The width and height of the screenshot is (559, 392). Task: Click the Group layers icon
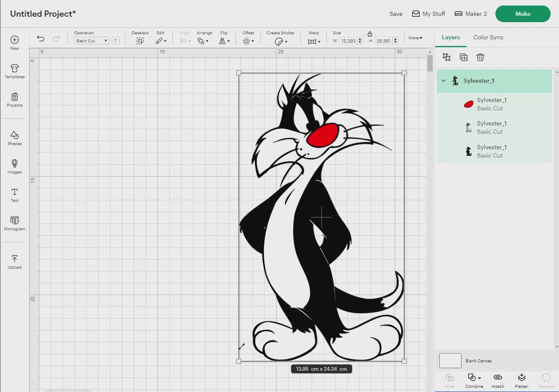point(446,57)
